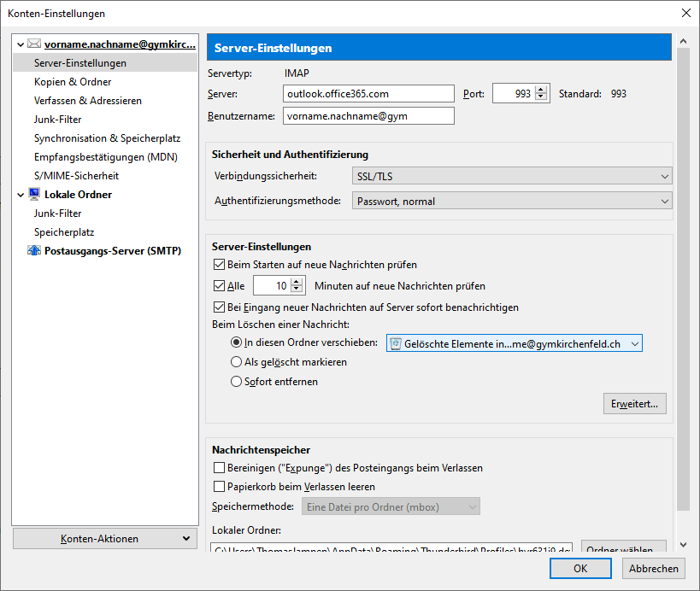
Task: Click the Lokale Ordner computer icon
Action: pos(34,194)
